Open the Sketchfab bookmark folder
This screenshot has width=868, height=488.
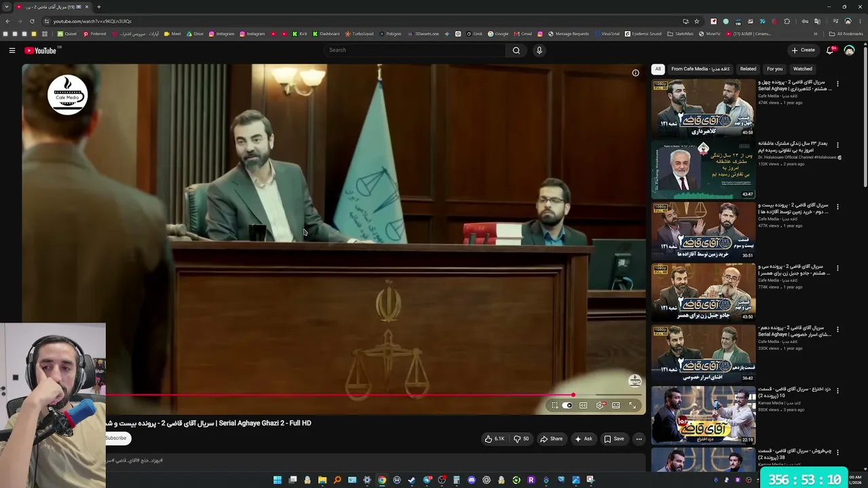pos(680,34)
